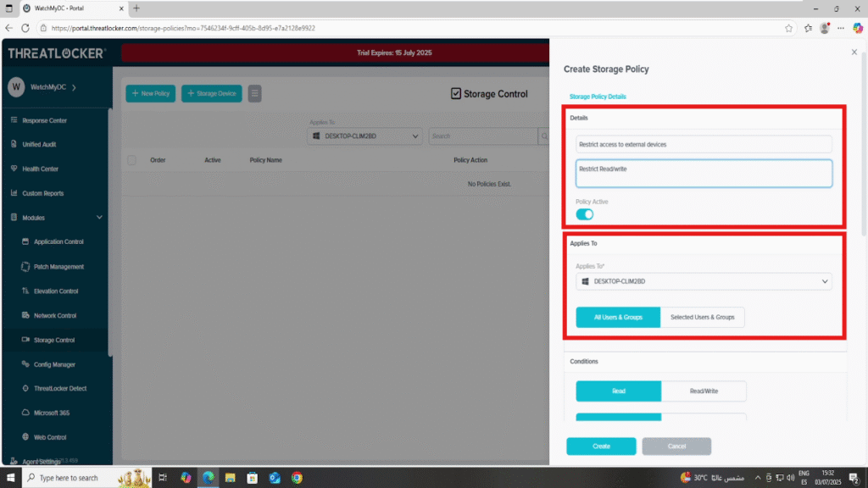Open ThreatLocker Detect module
The image size is (868, 488).
[60, 388]
